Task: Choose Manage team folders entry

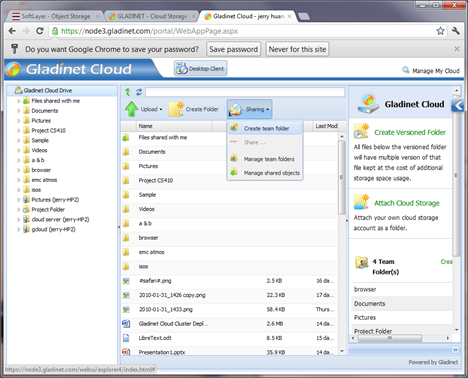Action: point(265,159)
